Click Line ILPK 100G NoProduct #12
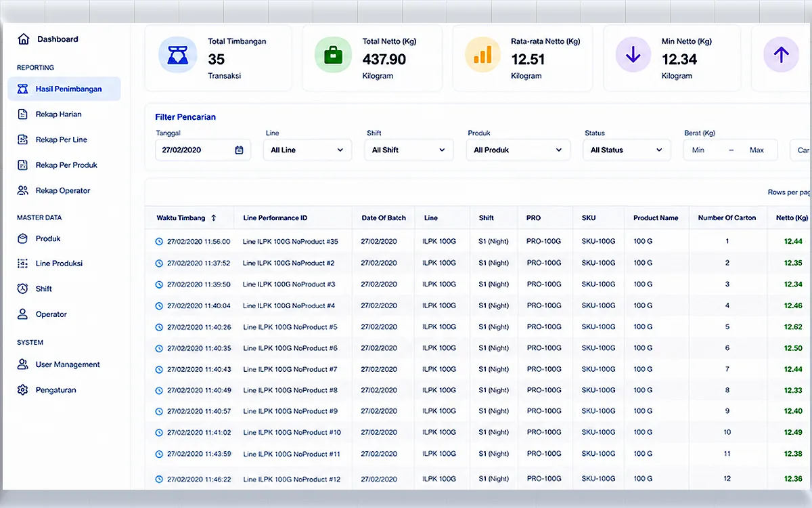 pos(292,480)
